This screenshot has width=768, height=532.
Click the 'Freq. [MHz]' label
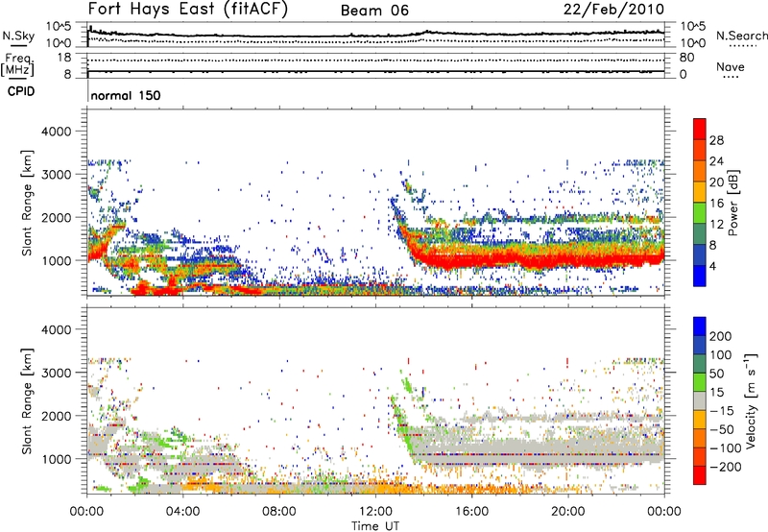(x=18, y=64)
